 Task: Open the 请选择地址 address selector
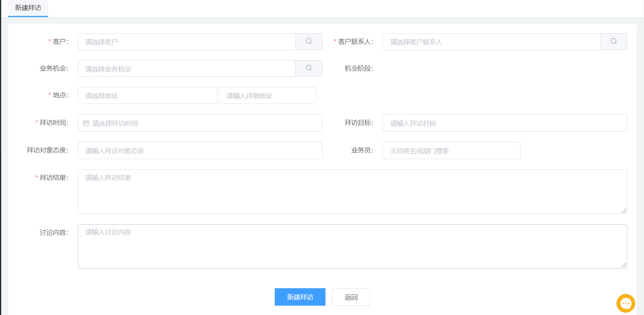tap(147, 96)
